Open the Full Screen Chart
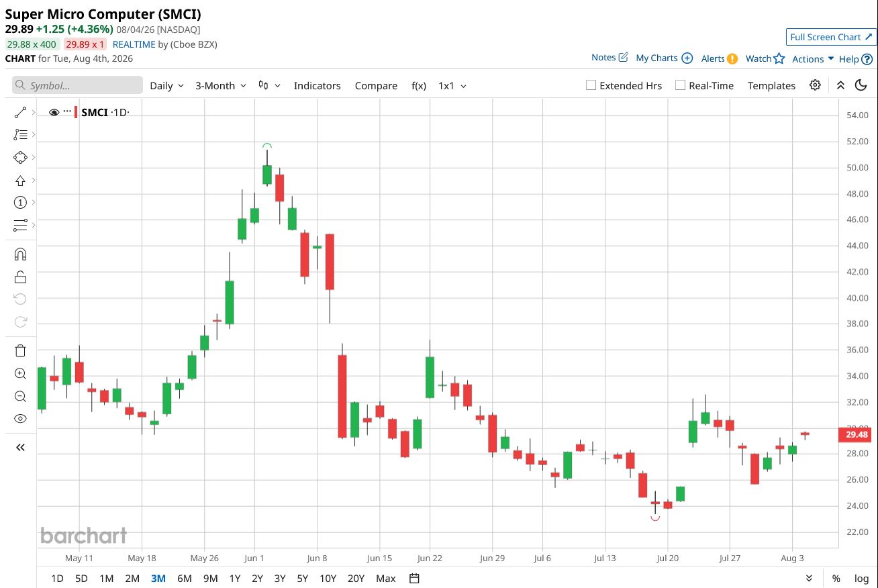 tap(831, 37)
